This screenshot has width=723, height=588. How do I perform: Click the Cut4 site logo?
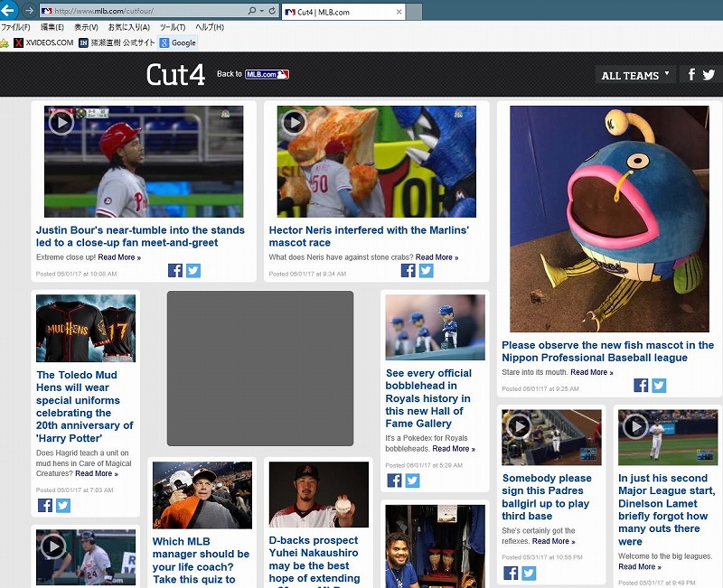175,74
